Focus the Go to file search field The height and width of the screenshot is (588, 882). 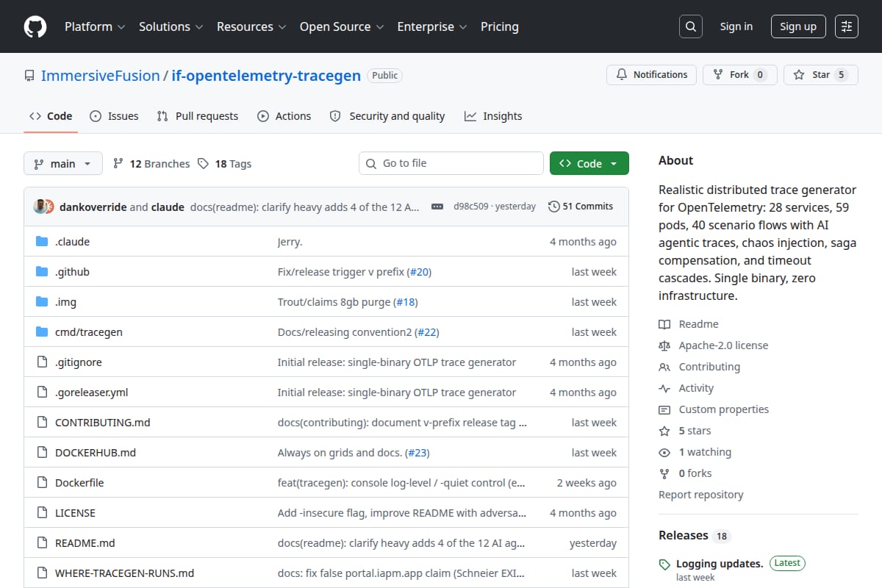[x=451, y=163]
